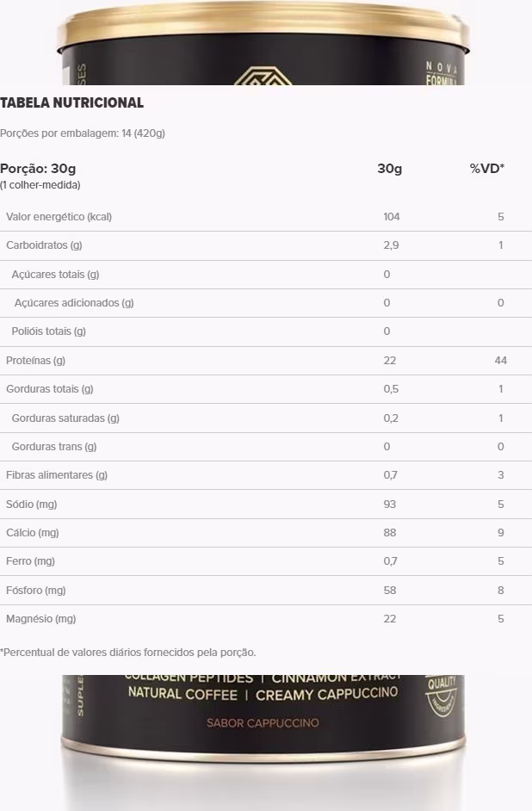Click the Quality seal badge on the can
The height and width of the screenshot is (811, 532).
(x=442, y=694)
